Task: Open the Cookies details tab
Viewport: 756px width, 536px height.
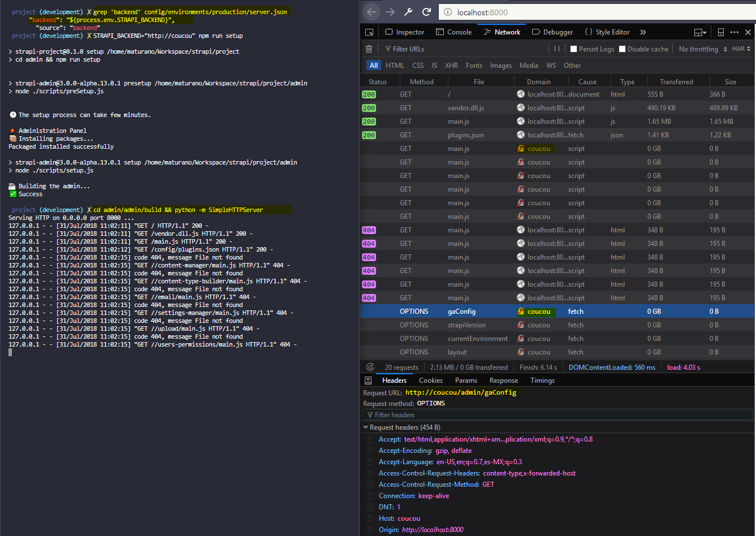Action: click(x=431, y=381)
